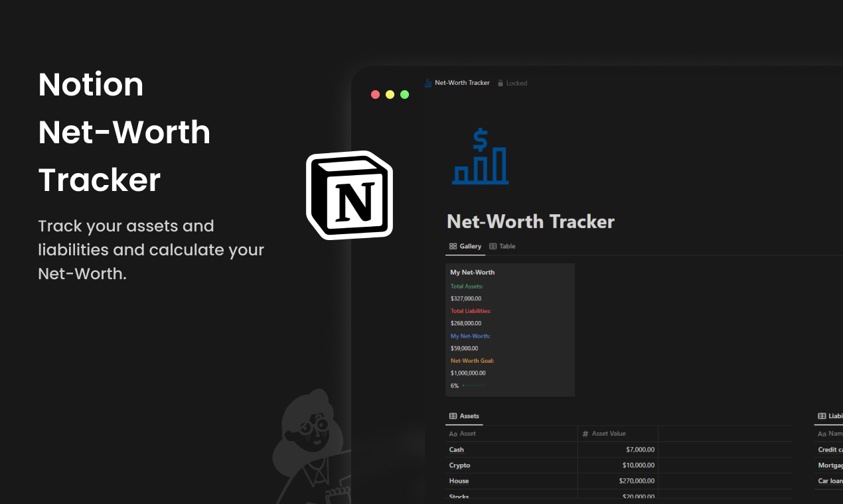Open the House row in Assets

[457, 481]
